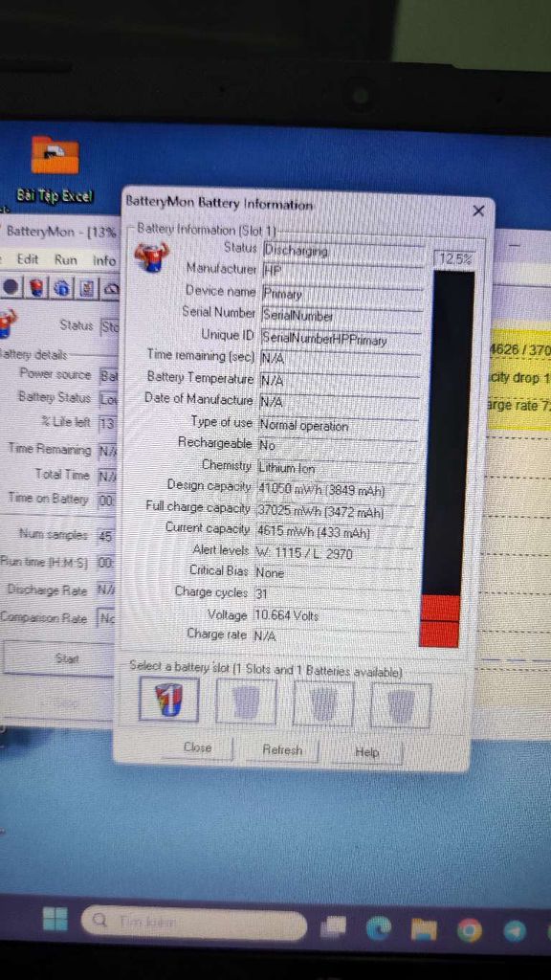Click the BatteryMon main window title bar
Image resolution: width=551 pixels, height=980 pixels.
coord(60,232)
